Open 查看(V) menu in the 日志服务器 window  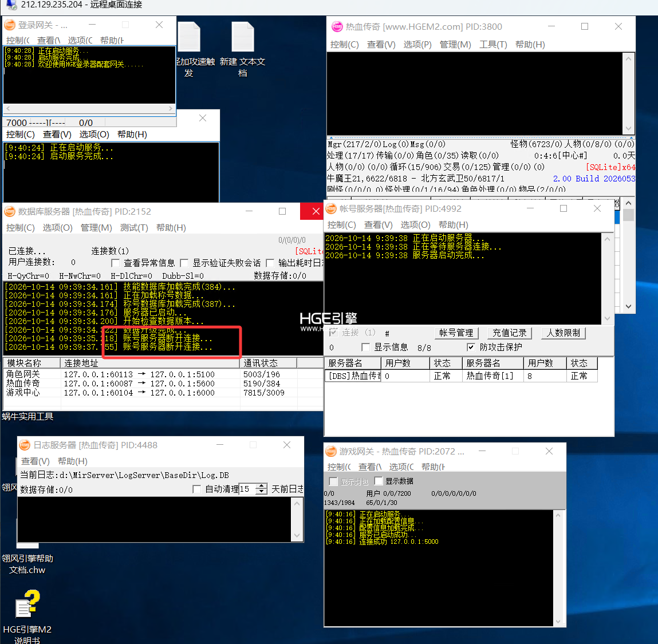(36, 461)
